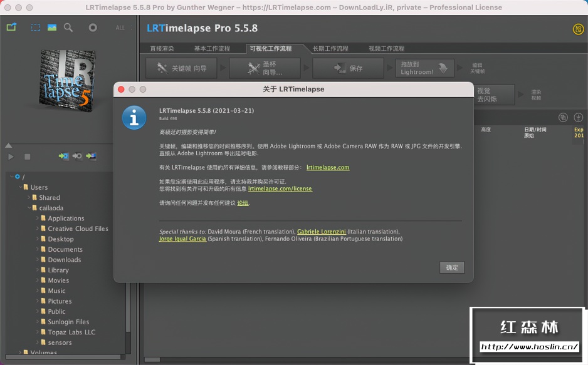This screenshot has width=588, height=365.
Task: Click the 视觉去闪烁 button
Action: coord(494,95)
